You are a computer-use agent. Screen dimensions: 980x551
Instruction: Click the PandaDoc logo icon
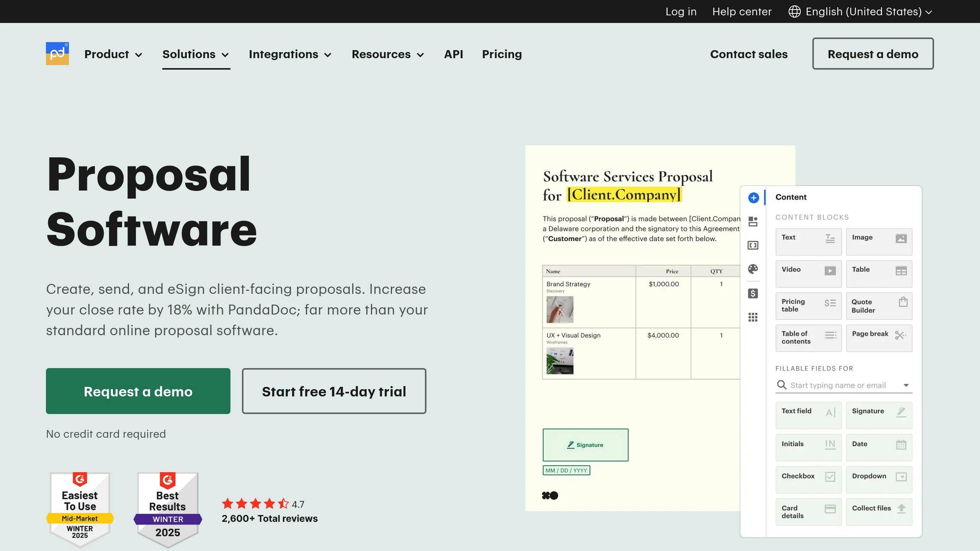tap(57, 54)
